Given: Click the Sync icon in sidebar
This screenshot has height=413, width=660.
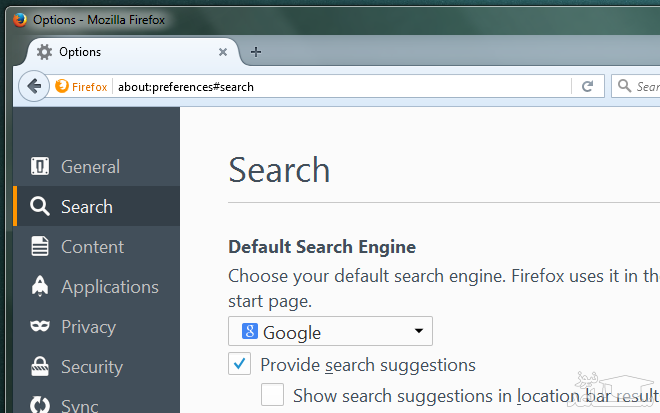Looking at the screenshot, I should (x=40, y=404).
